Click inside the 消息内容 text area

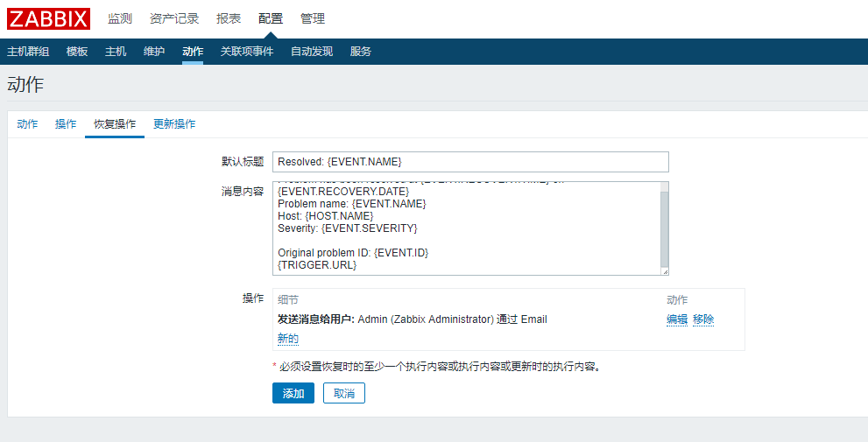tap(464, 228)
